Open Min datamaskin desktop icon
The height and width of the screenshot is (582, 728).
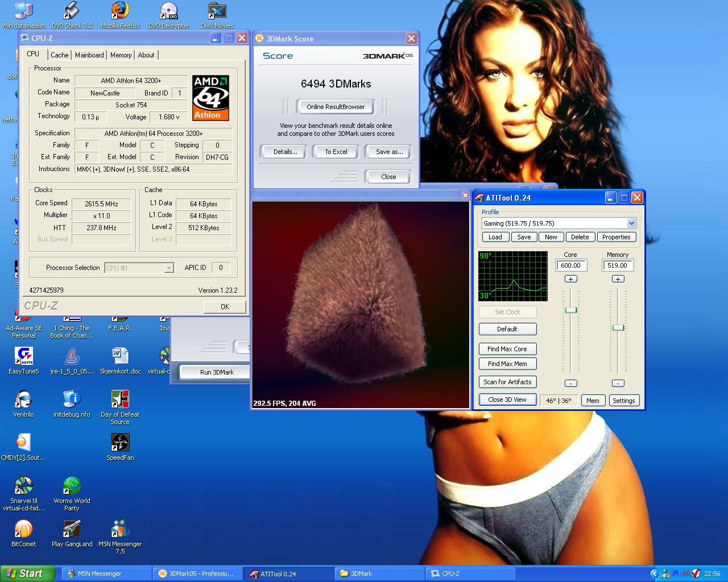23,15
